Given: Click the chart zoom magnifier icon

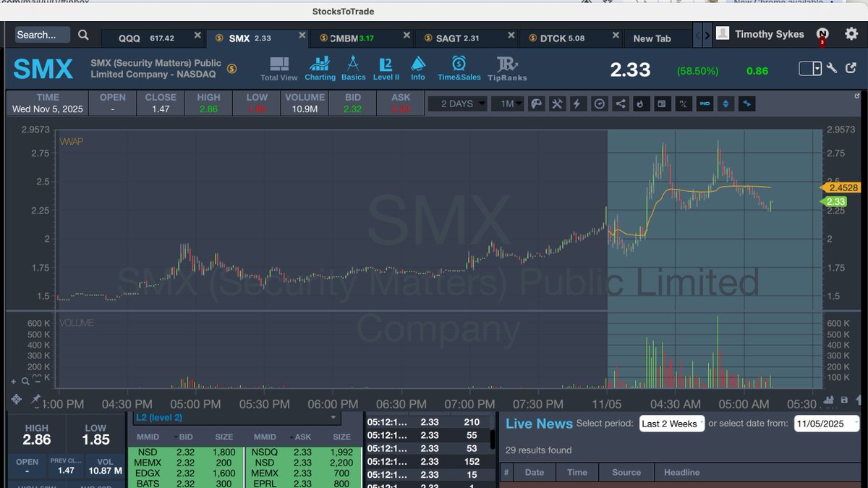Looking at the screenshot, I should point(26,381).
